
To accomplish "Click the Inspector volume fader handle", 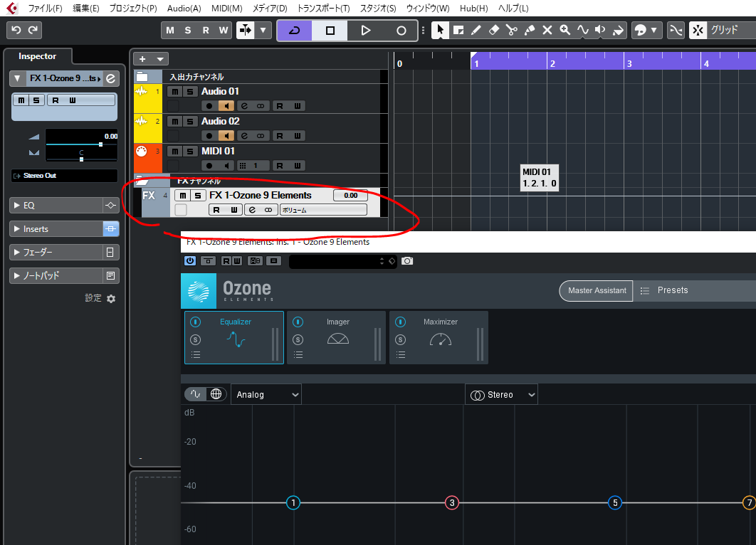I will [100, 144].
